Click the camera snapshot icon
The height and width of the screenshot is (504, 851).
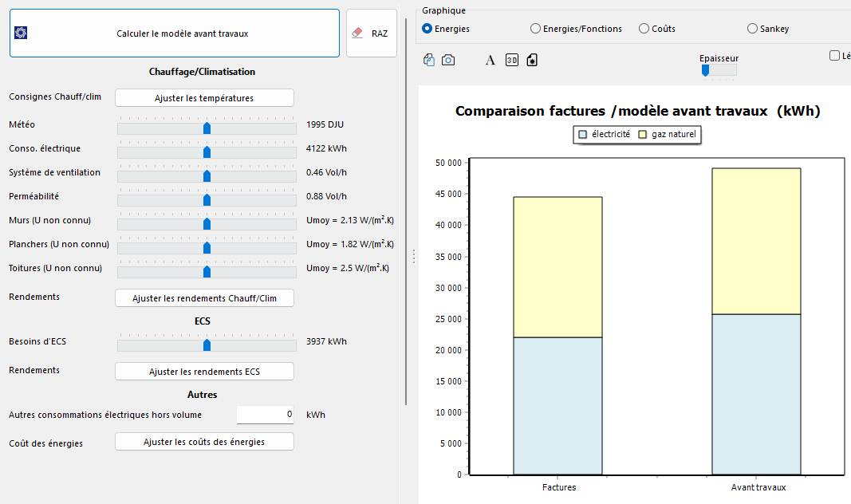pyautogui.click(x=448, y=60)
